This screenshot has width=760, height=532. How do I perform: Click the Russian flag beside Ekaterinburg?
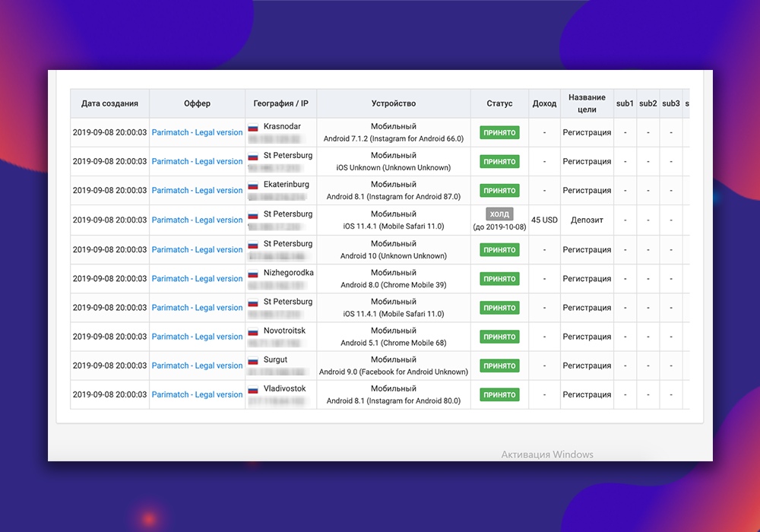pyautogui.click(x=253, y=186)
